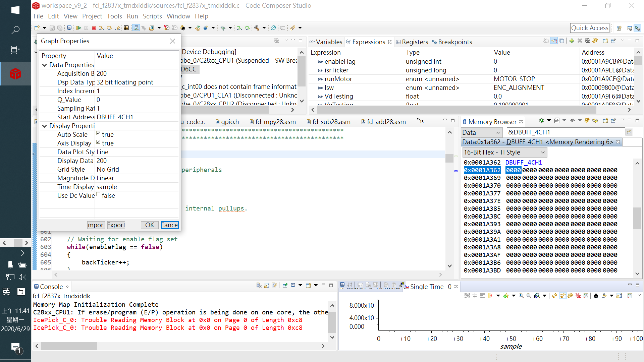Open the Data memory page dropdown
The height and width of the screenshot is (362, 644).
point(482,132)
